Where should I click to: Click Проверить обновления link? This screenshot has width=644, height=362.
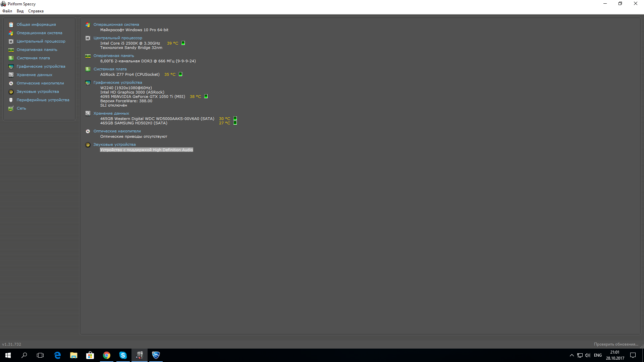tap(616, 344)
